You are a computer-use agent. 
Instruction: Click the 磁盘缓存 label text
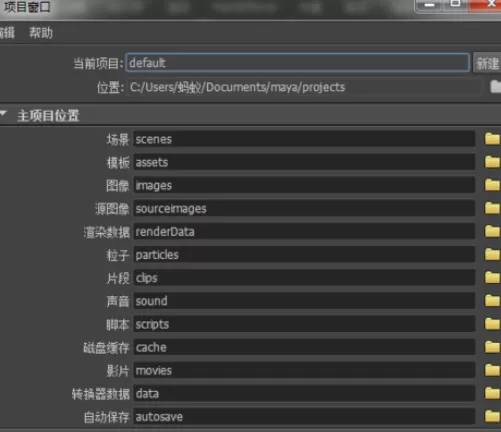(x=106, y=348)
